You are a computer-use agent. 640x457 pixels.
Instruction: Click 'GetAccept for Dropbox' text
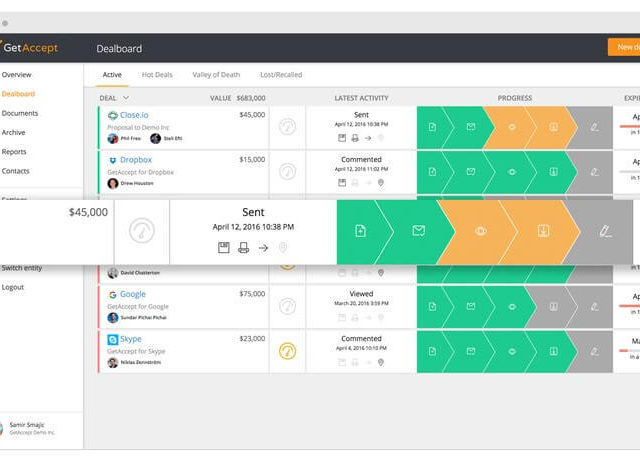tap(140, 172)
